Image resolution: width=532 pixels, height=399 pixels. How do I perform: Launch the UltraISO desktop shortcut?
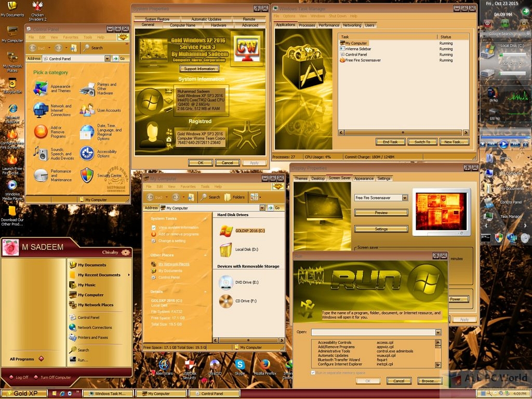215,367
